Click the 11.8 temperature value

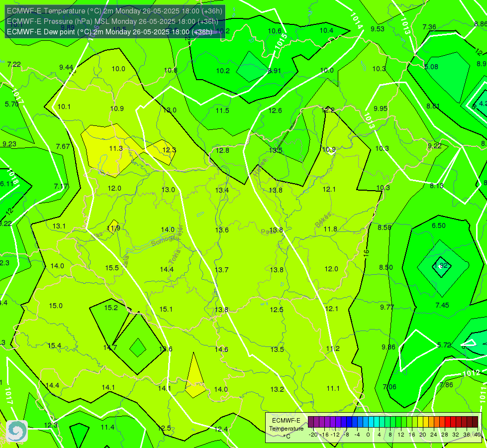click(330, 229)
